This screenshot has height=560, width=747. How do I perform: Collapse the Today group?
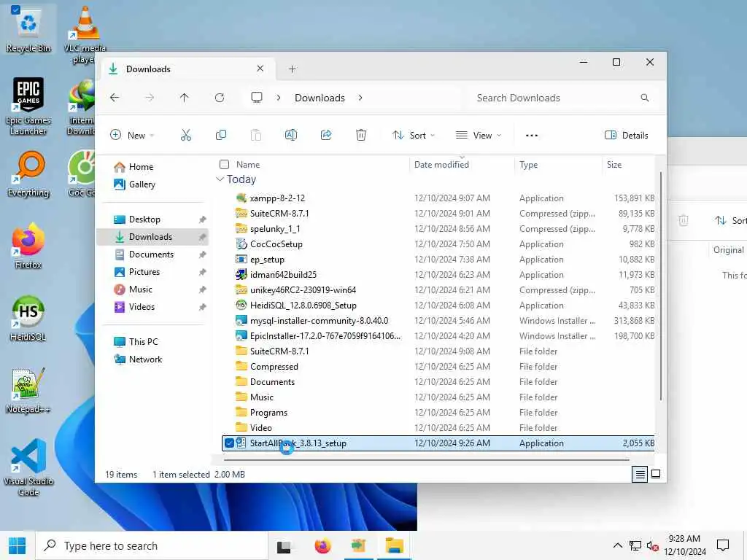tap(220, 179)
